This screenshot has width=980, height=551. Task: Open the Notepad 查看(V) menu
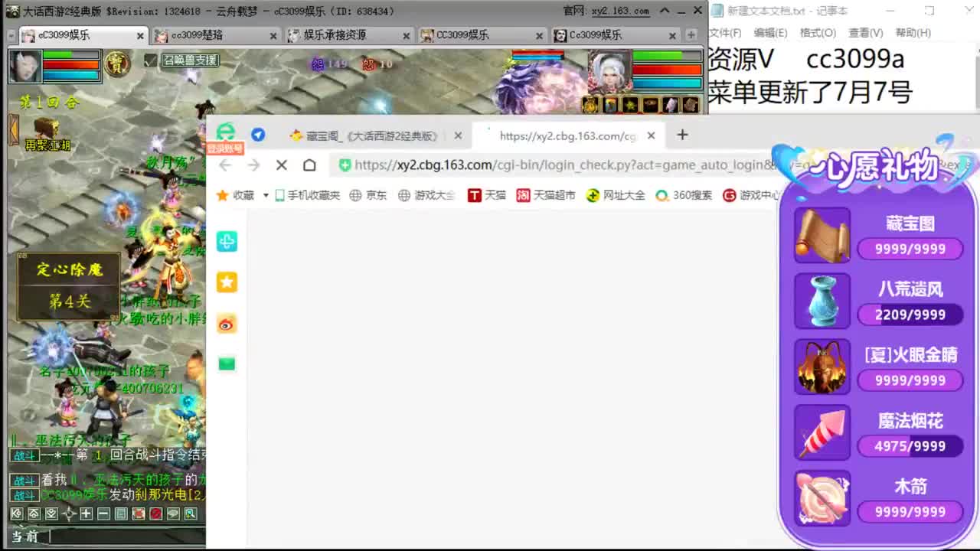pyautogui.click(x=865, y=33)
